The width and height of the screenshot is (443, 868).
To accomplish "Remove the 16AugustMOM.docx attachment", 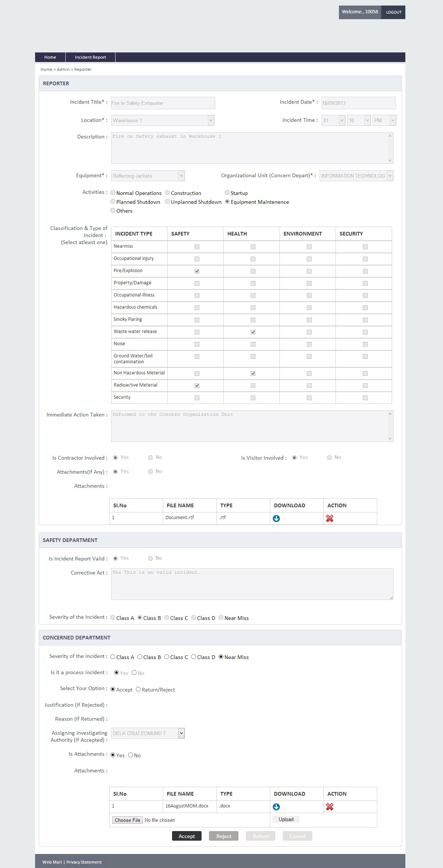I will tap(330, 807).
